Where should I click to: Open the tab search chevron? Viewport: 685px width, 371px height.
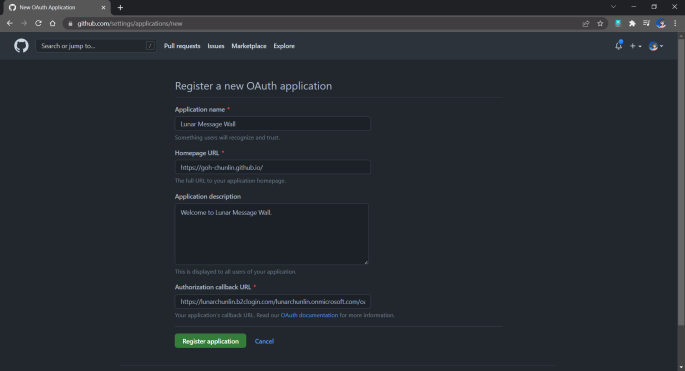pos(613,7)
